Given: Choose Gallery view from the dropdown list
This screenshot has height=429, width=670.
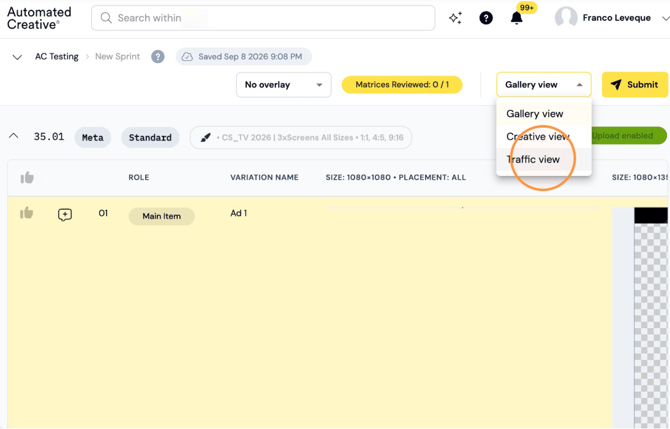Looking at the screenshot, I should (x=544, y=114).
